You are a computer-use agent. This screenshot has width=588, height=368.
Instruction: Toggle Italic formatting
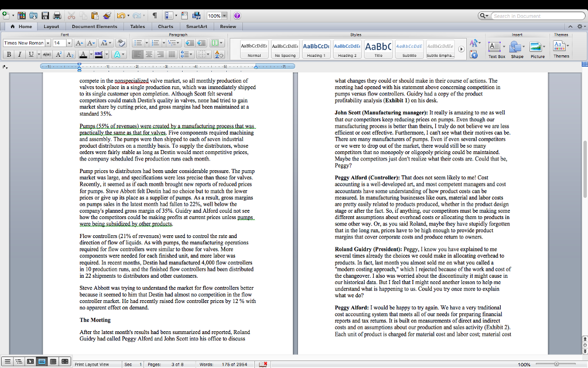(x=20, y=55)
